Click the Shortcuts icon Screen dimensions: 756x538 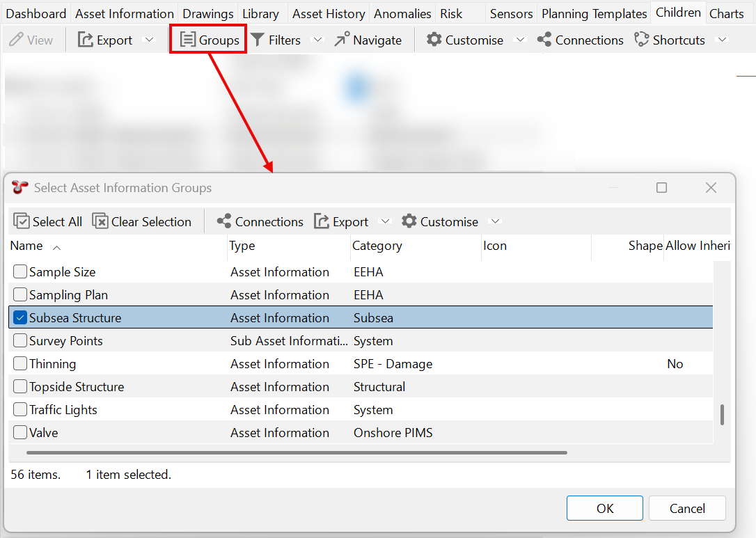point(641,40)
